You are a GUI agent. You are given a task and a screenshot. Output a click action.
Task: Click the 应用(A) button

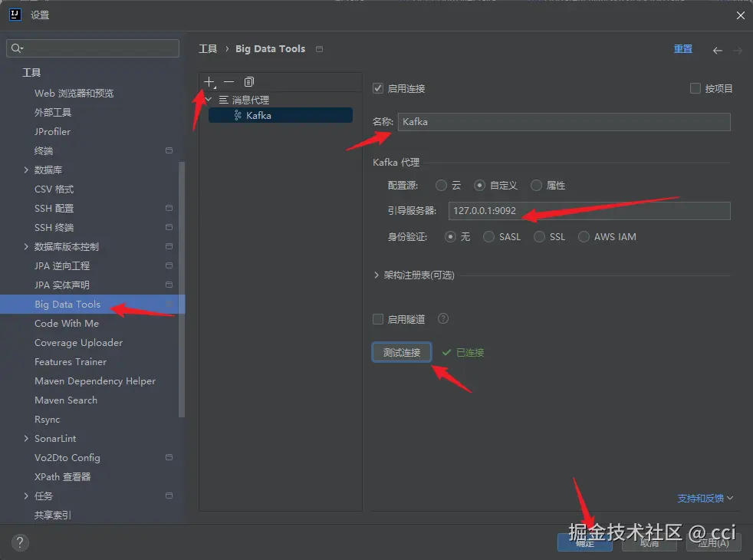pyautogui.click(x=713, y=542)
